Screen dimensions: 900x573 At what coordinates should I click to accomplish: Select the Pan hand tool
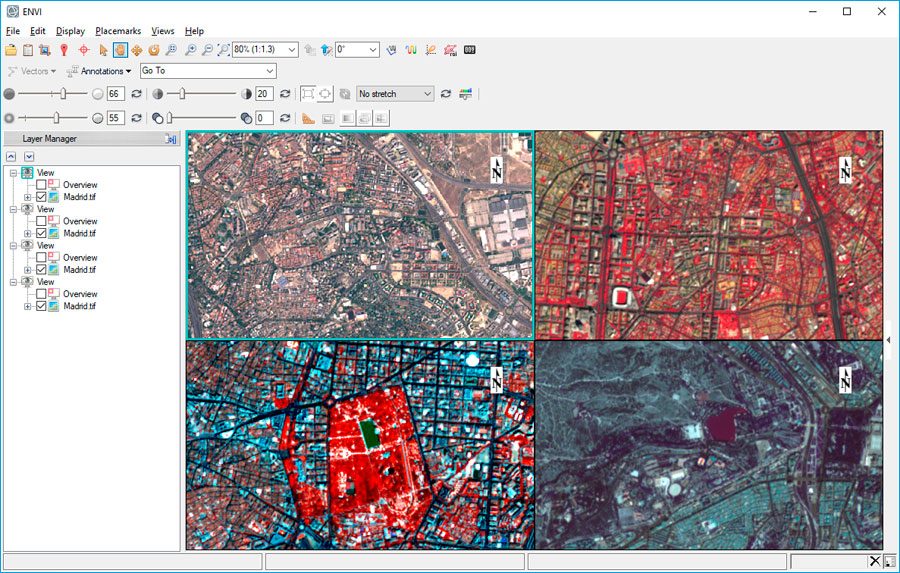pyautogui.click(x=120, y=50)
